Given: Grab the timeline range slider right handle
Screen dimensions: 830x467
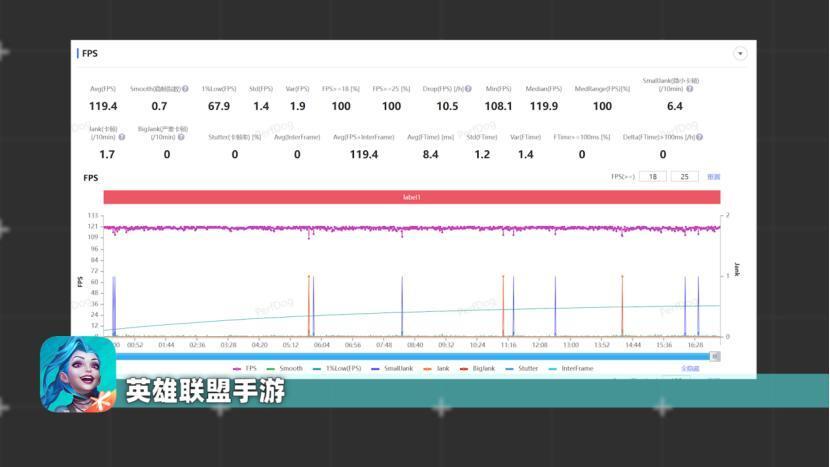Looking at the screenshot, I should [715, 356].
